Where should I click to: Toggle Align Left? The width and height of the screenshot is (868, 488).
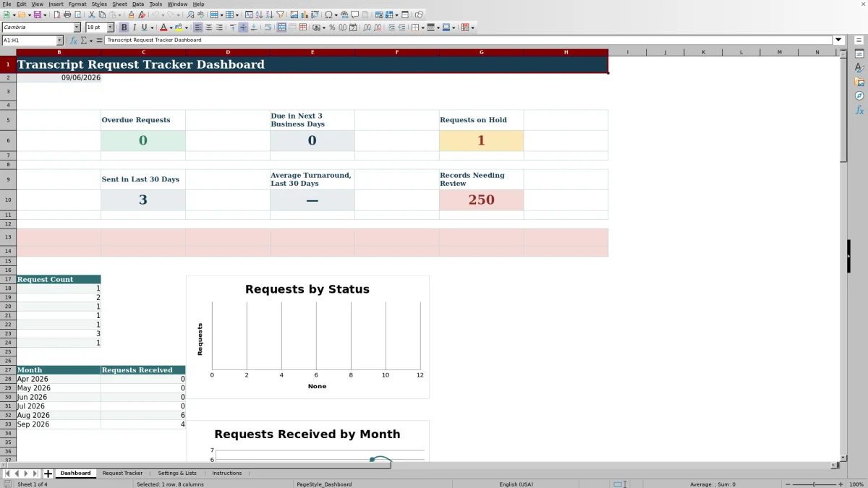click(197, 27)
